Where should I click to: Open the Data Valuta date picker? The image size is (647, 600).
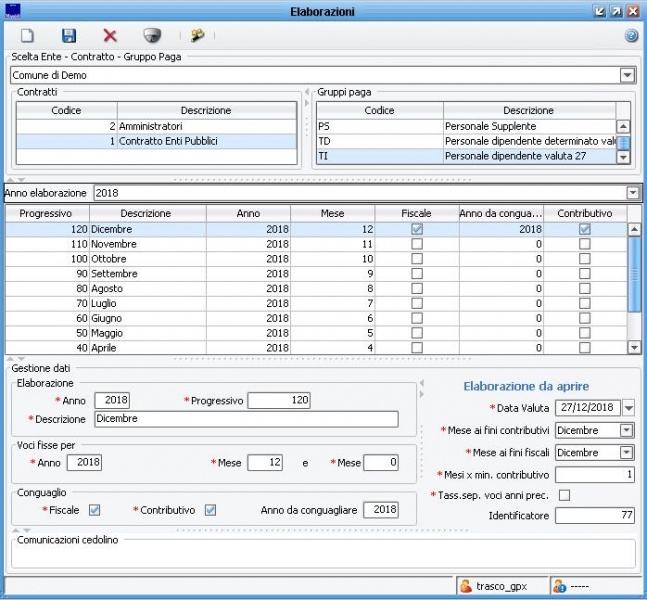tap(628, 408)
